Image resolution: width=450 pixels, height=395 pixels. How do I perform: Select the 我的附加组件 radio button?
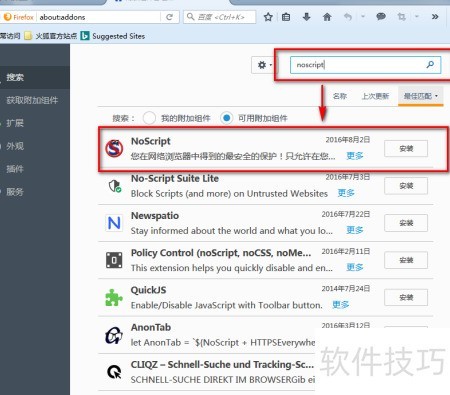point(149,118)
